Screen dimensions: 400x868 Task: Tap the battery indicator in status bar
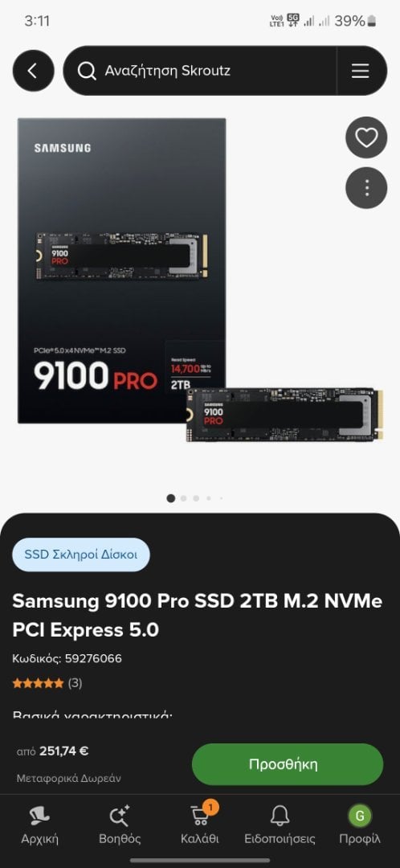click(x=372, y=21)
